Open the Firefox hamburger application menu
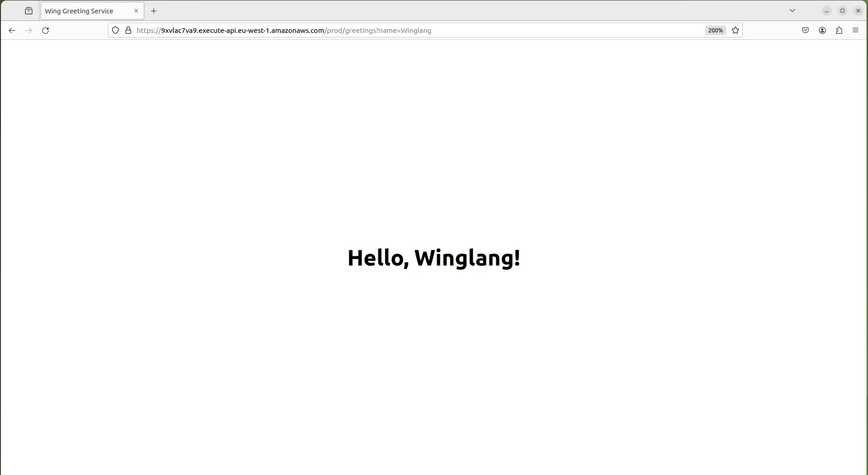868x475 pixels. click(855, 31)
